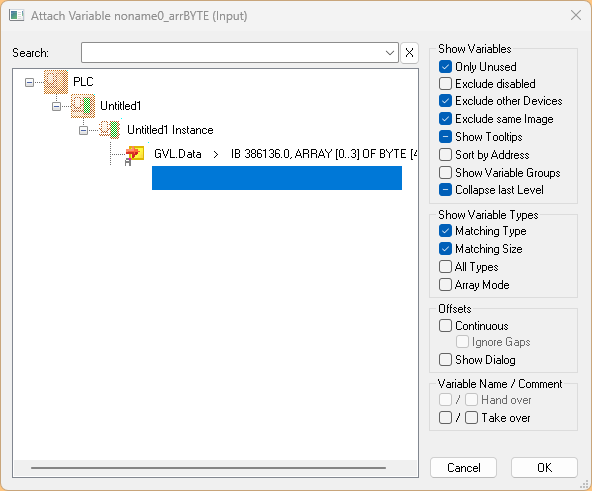The width and height of the screenshot is (592, 491).
Task: Uncheck Only Unused checkbox
Action: 446,67
